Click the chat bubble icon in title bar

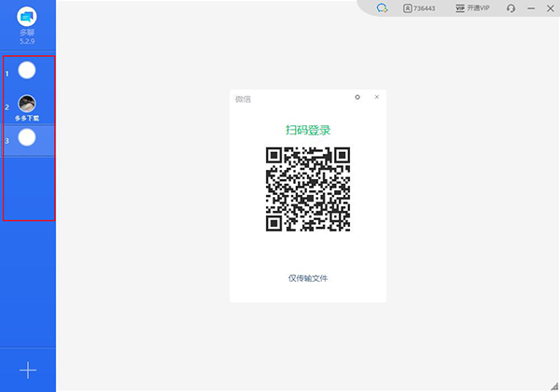382,8
